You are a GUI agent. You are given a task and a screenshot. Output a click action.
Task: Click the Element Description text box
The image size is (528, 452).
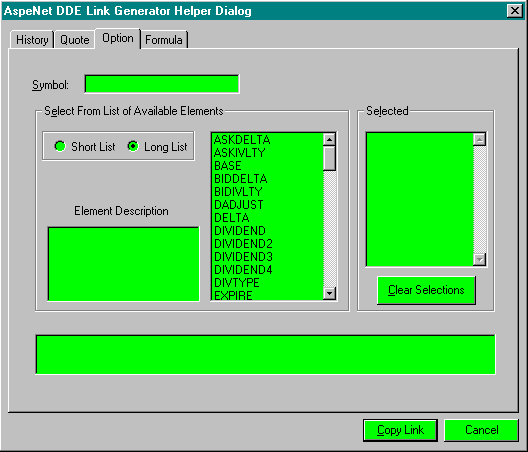pyautogui.click(x=124, y=264)
